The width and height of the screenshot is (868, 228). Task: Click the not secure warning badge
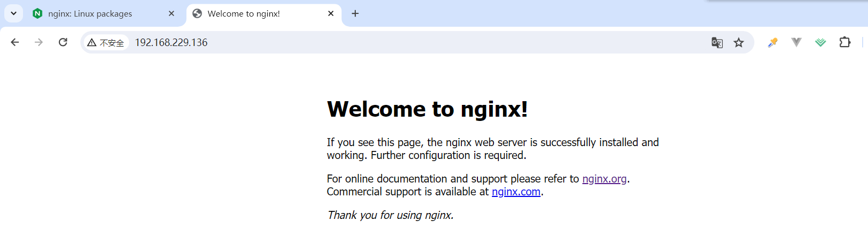click(106, 42)
